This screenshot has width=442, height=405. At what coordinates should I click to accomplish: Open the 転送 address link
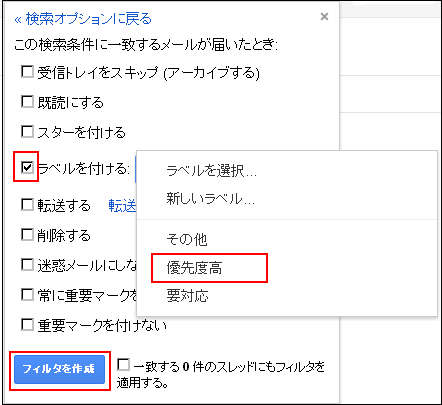pos(122,205)
